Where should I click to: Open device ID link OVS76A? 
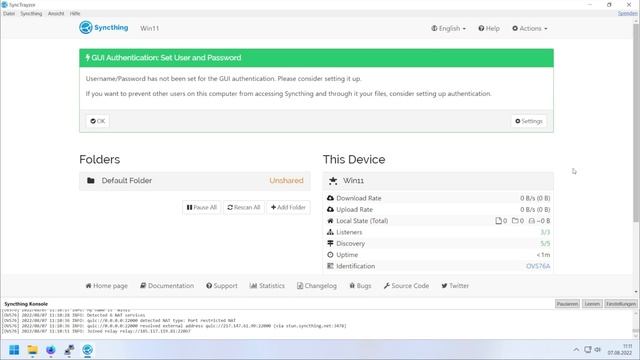pyautogui.click(x=538, y=266)
